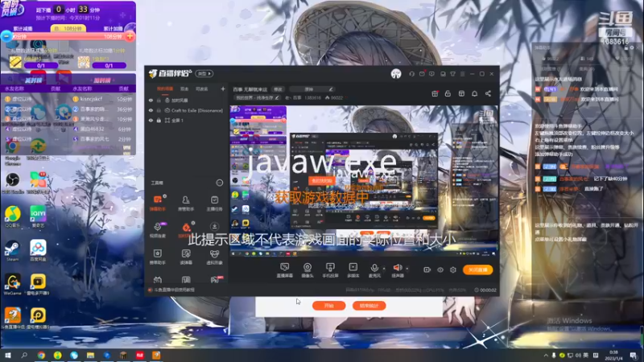Open the mail messages icon

click(x=422, y=74)
